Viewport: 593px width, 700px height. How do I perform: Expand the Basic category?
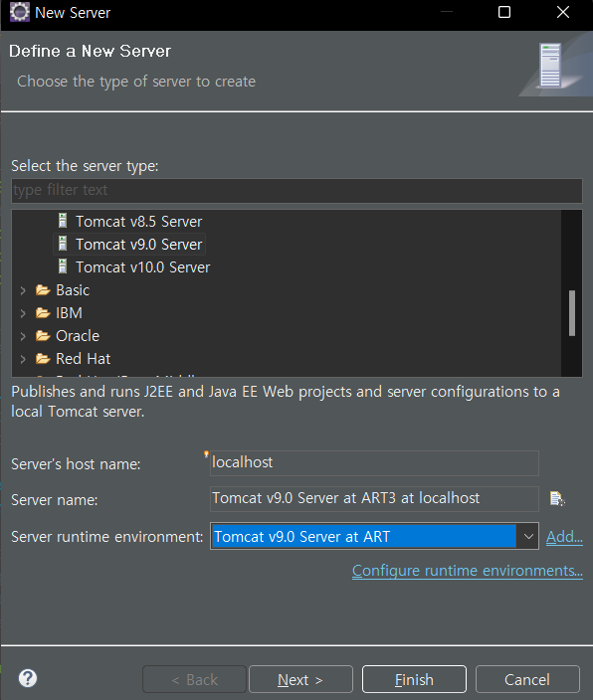click(23, 290)
